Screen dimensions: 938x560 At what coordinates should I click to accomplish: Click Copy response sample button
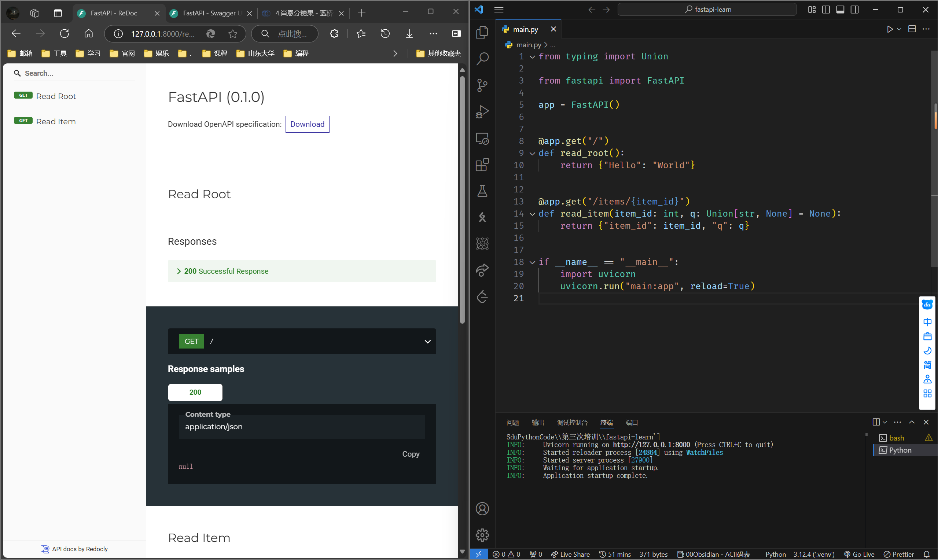click(x=411, y=454)
